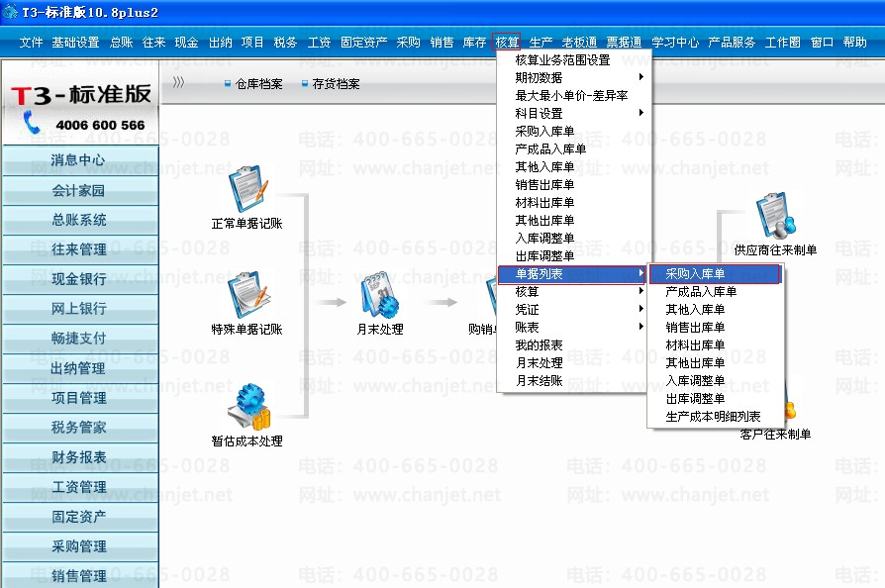Expand the 账表 submenu

[x=574, y=328]
